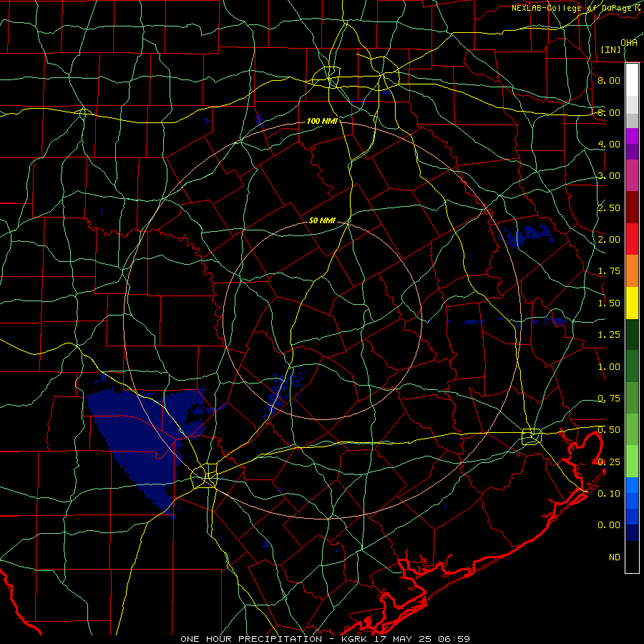The width and height of the screenshot is (644, 644).
Task: Click the 'ONE HOUR PRECIPITATION - KGRK' title text
Action: (275, 639)
